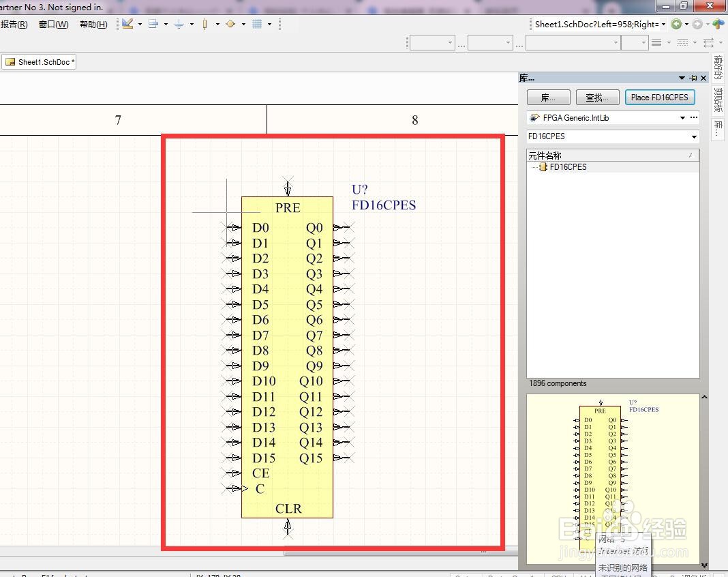Open the back navigation history dropdown arrow
Viewport: 728px width, 577px height.
click(686, 24)
